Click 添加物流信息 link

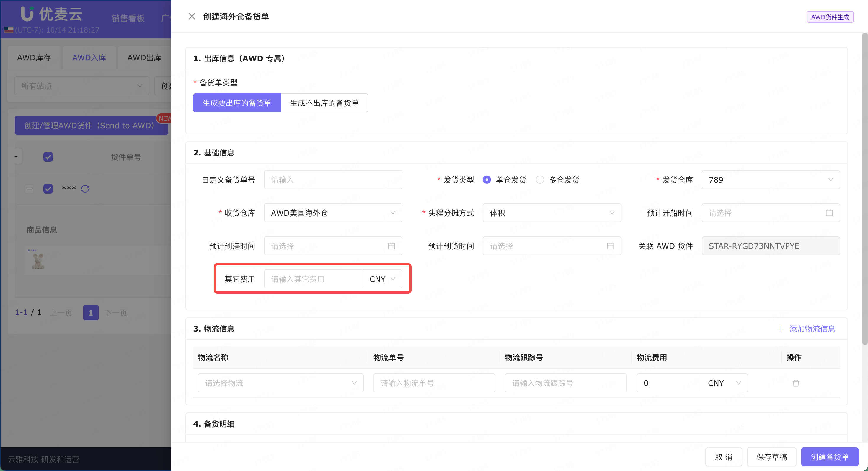[x=812, y=329]
